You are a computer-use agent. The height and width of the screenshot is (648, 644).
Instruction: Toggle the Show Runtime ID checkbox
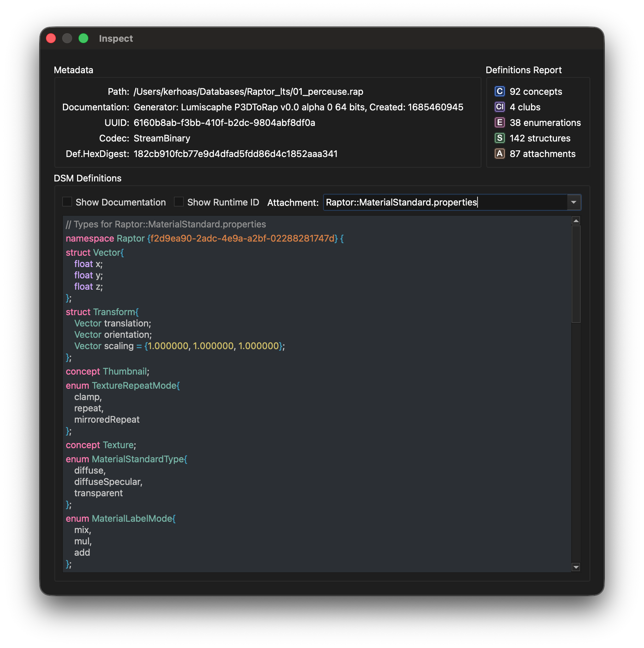(179, 202)
